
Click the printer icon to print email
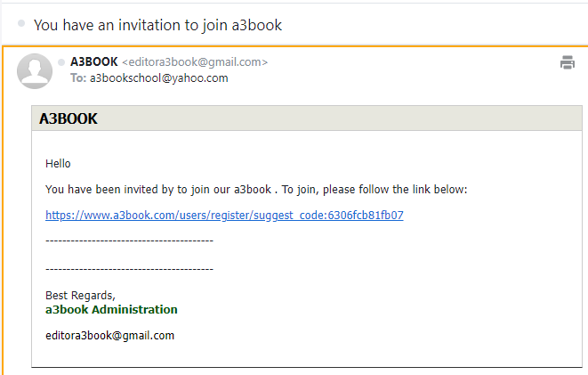point(568,62)
